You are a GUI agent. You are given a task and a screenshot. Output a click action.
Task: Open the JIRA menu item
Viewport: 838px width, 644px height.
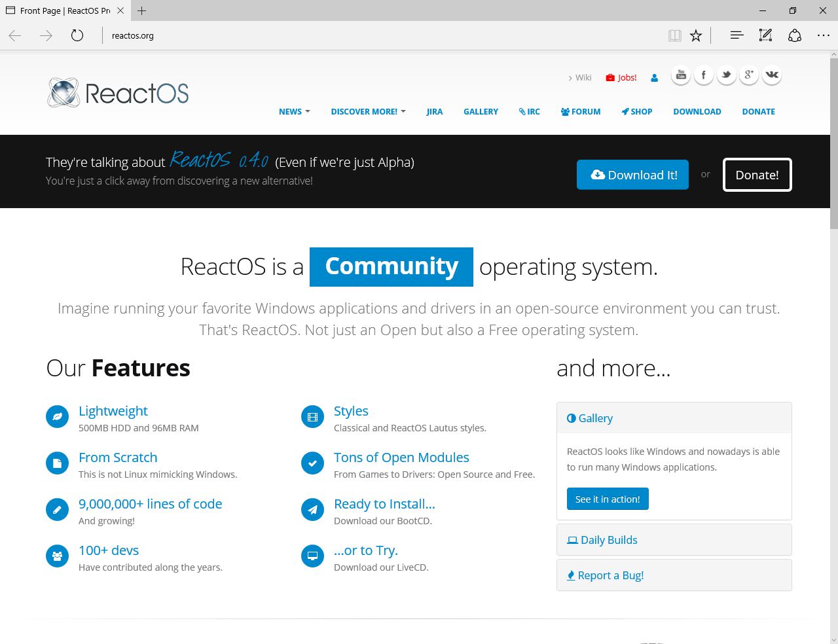(x=435, y=111)
